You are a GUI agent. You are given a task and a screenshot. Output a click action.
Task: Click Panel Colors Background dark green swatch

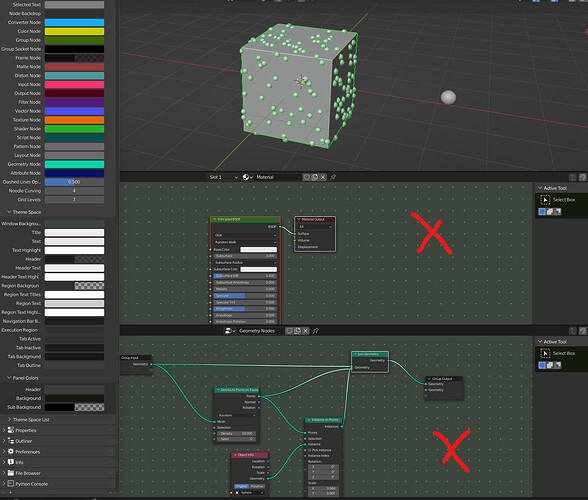tap(74, 398)
